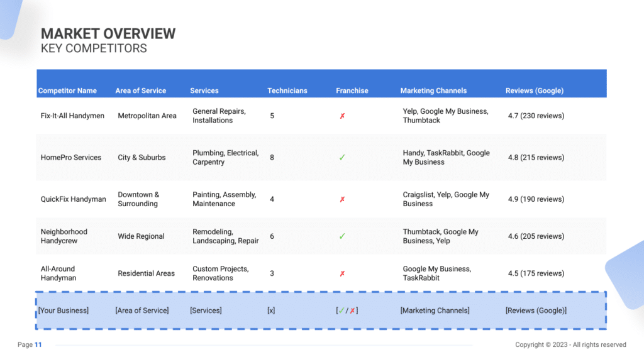The image size is (644, 362).
Task: Select the [Services] placeholder text
Action: (x=206, y=310)
